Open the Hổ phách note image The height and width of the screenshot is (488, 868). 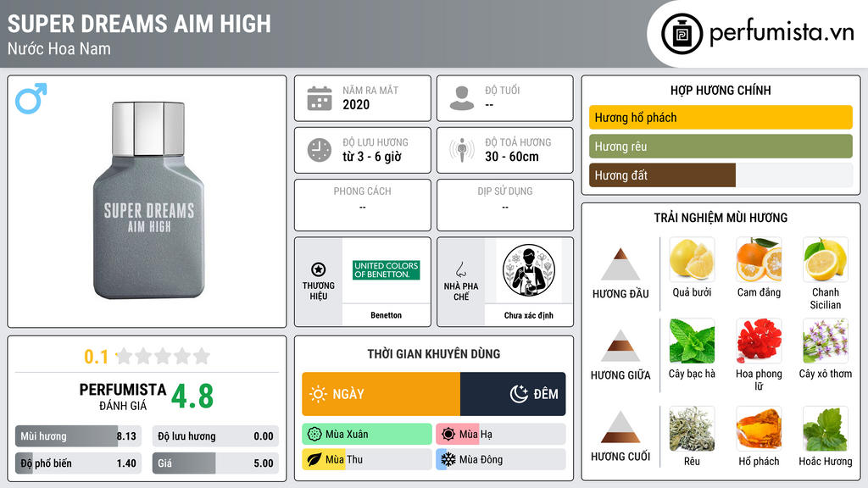(x=759, y=429)
